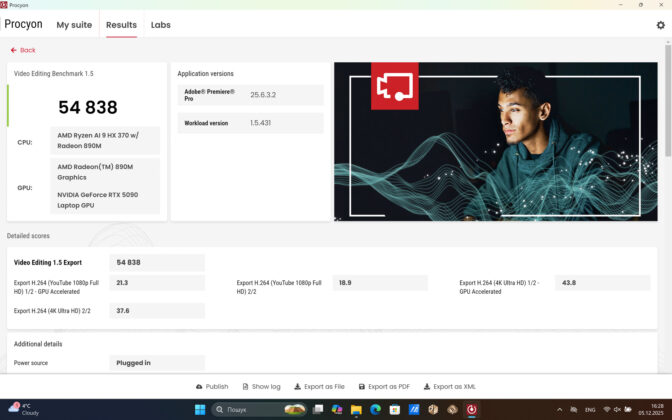672x420 pixels.
Task: Click the 21.3 YouTube 1080p GPU Accelerated value
Action: 157,283
